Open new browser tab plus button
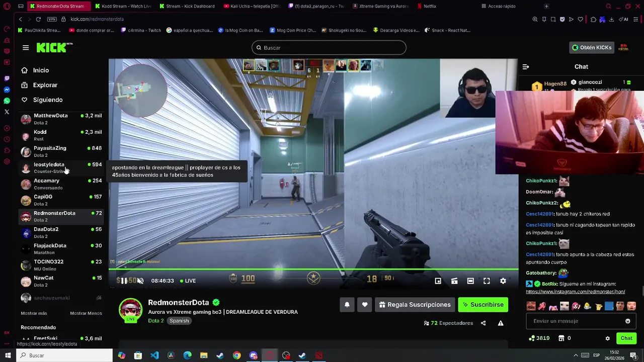Screen dimensions: 644x362 coord(546,6)
